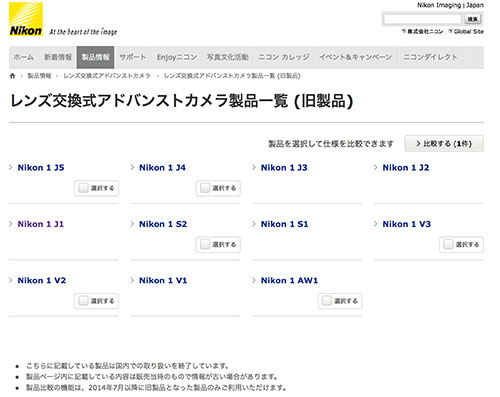Open the Nikon 1 V2 product link
500x397 pixels.
pos(42,281)
